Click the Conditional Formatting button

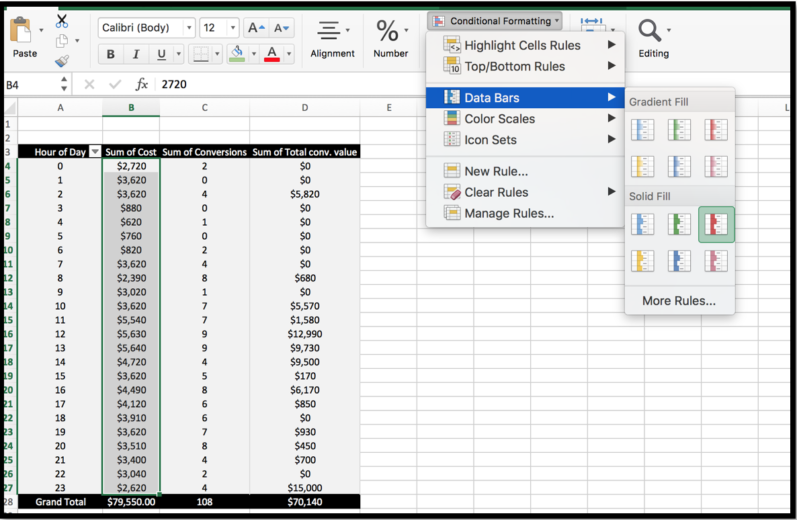[x=495, y=21]
